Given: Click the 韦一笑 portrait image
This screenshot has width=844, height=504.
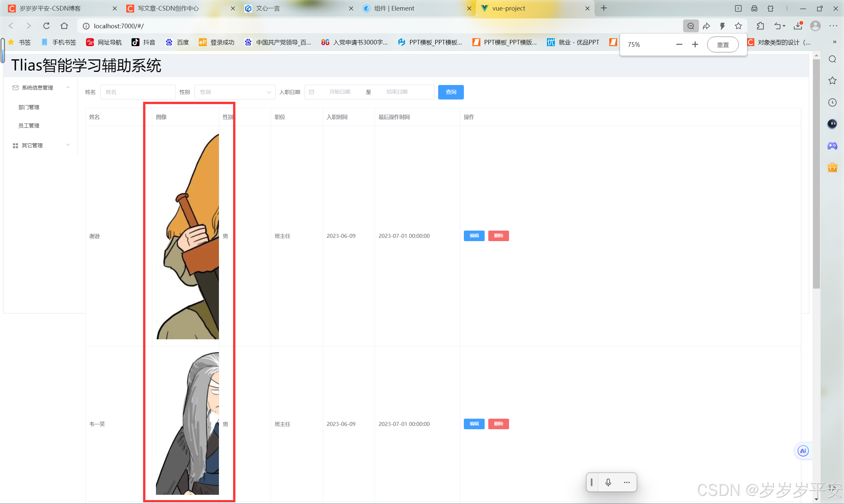Looking at the screenshot, I should (187, 423).
